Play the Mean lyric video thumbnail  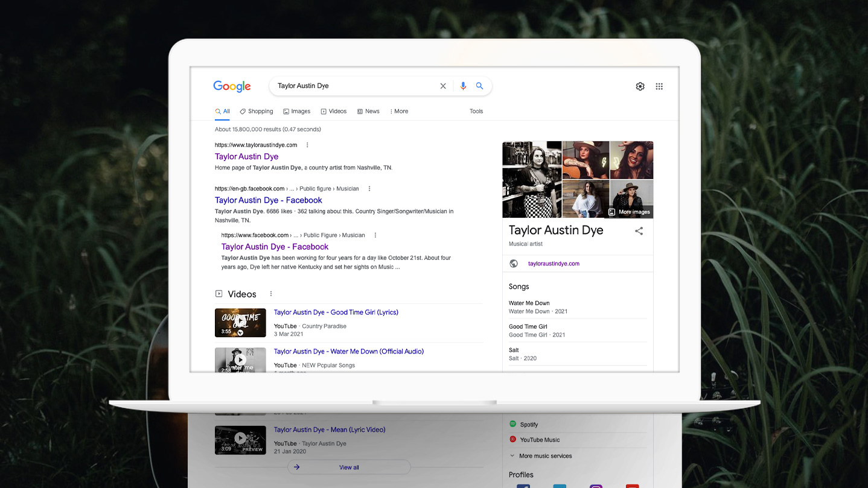click(x=240, y=440)
